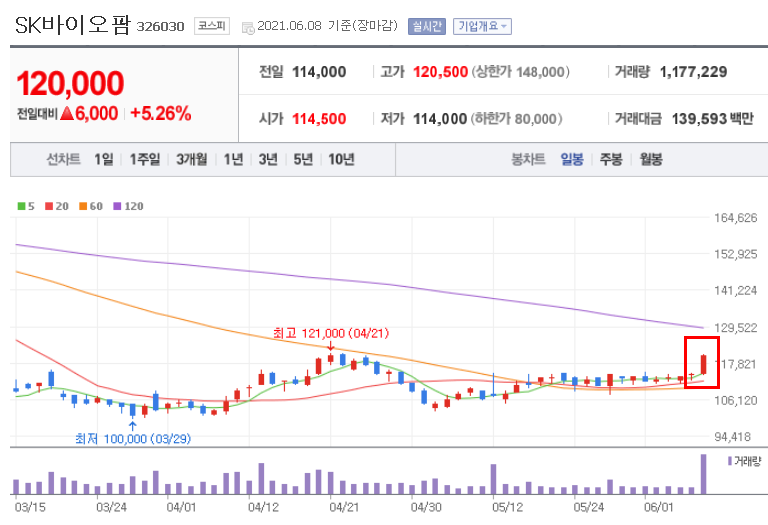Click the 04/21 date axis label

click(344, 507)
